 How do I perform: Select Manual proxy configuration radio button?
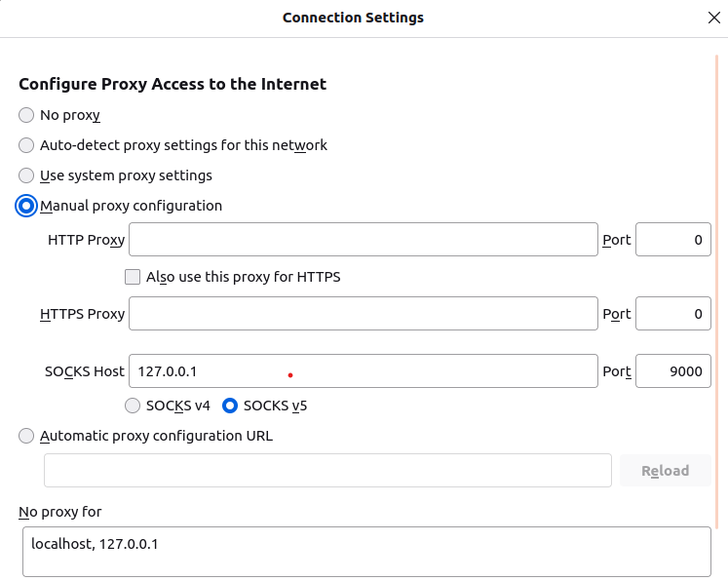26,206
